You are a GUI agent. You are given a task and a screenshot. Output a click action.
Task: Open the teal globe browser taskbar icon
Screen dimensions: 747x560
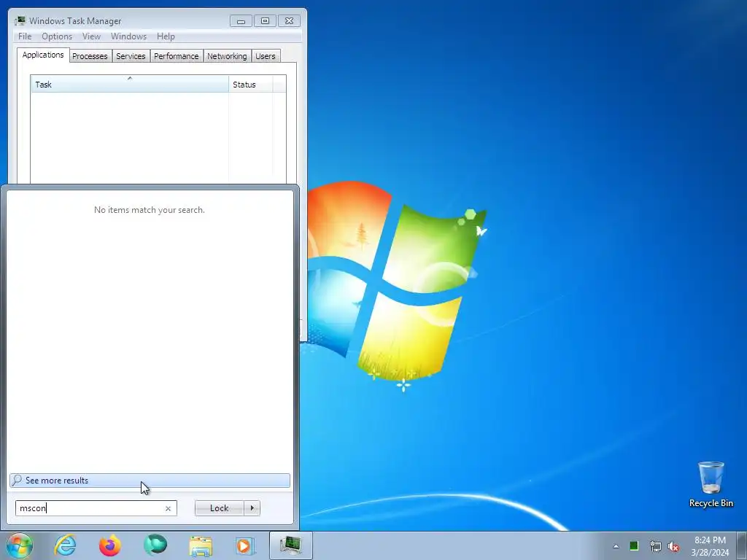coord(155,545)
